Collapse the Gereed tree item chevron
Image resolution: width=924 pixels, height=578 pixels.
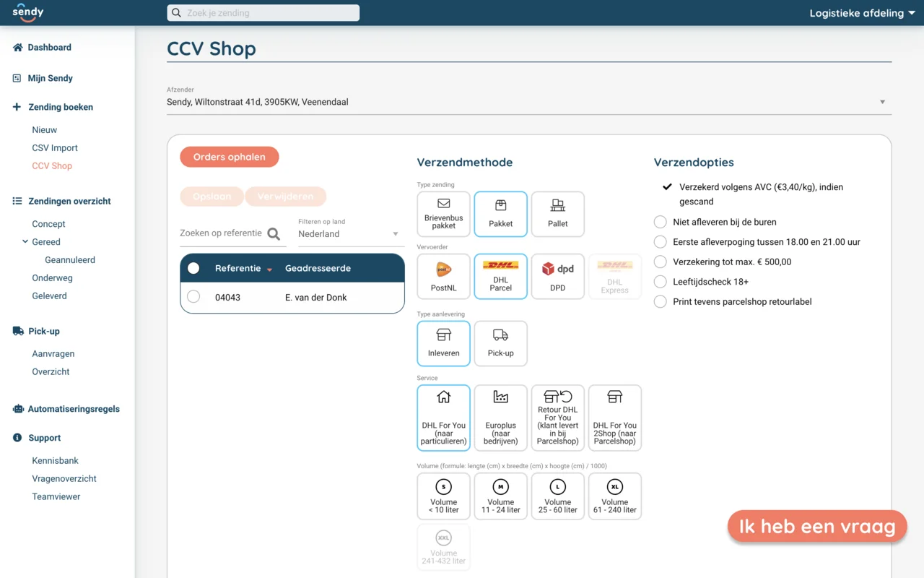25,242
